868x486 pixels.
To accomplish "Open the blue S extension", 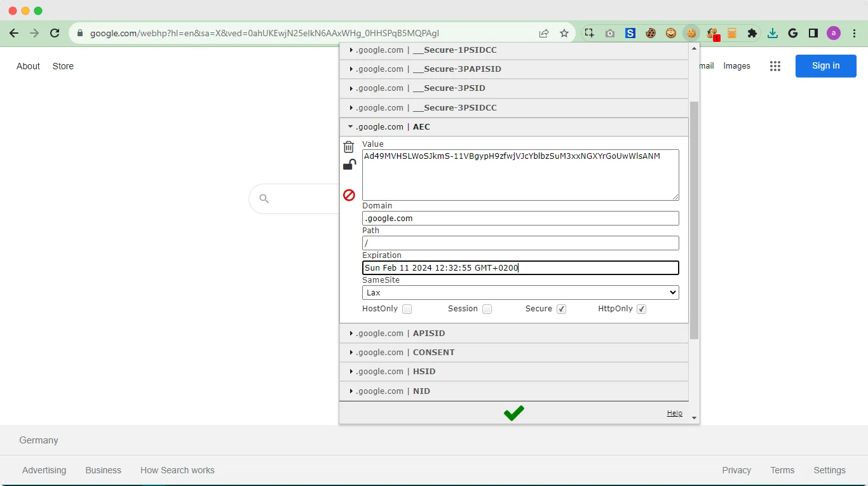I will click(630, 33).
